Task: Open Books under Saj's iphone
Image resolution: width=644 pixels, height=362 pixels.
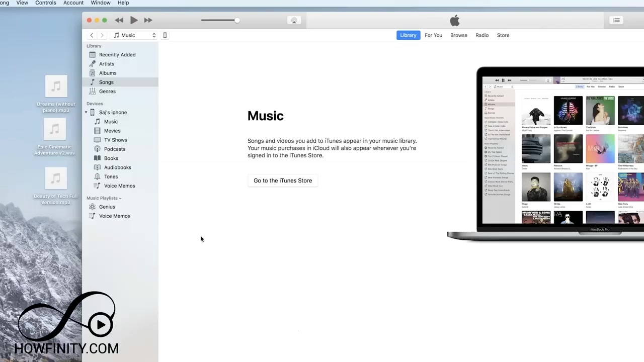Action: click(x=121, y=158)
